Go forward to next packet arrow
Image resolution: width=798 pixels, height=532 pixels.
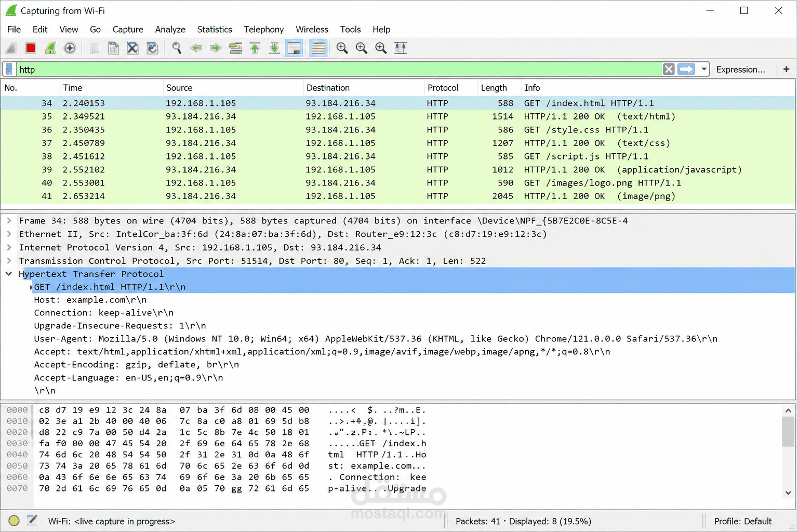click(x=216, y=48)
